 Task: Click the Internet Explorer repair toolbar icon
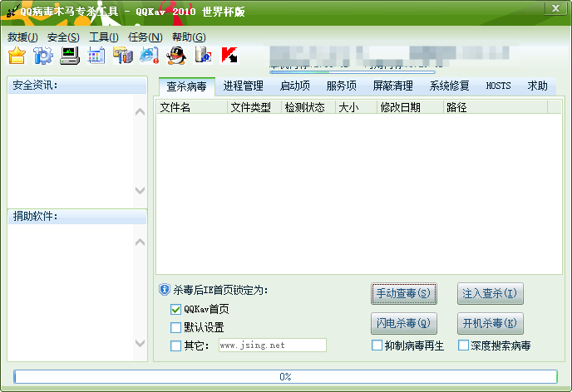[x=149, y=56]
